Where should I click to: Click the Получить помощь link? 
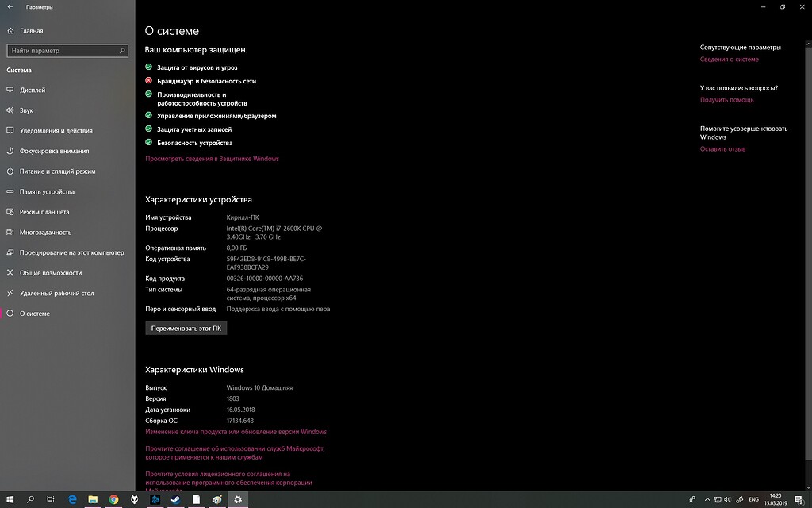coord(726,99)
